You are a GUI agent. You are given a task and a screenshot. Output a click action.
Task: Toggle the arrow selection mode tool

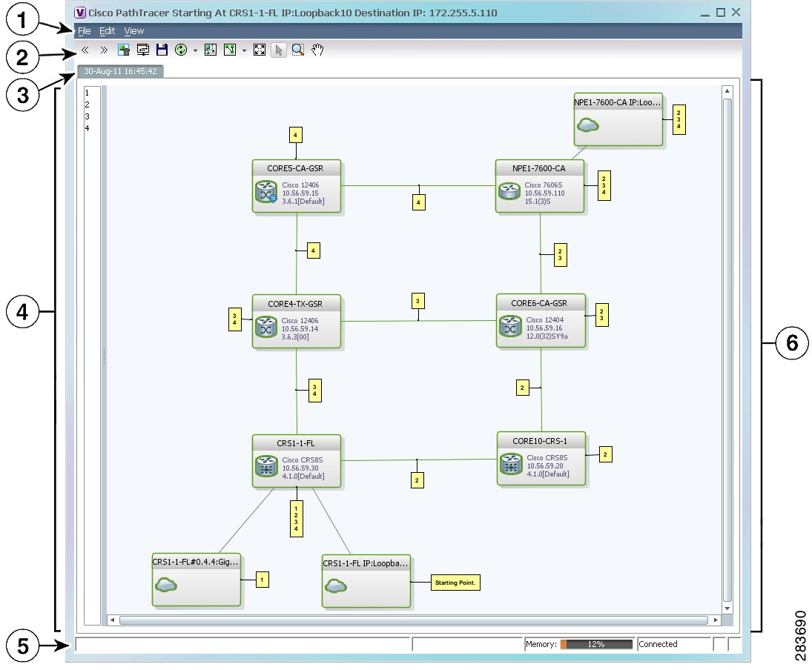click(x=279, y=50)
